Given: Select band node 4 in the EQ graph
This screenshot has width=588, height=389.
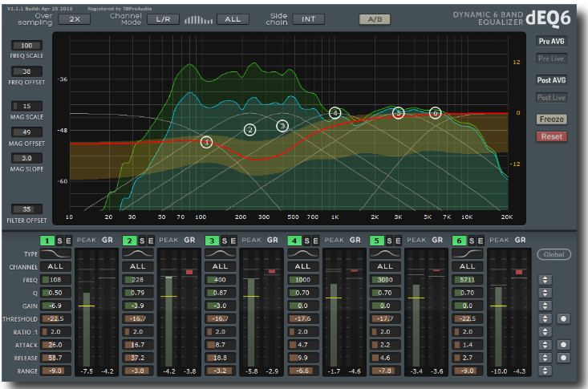Looking at the screenshot, I should pyautogui.click(x=335, y=113).
